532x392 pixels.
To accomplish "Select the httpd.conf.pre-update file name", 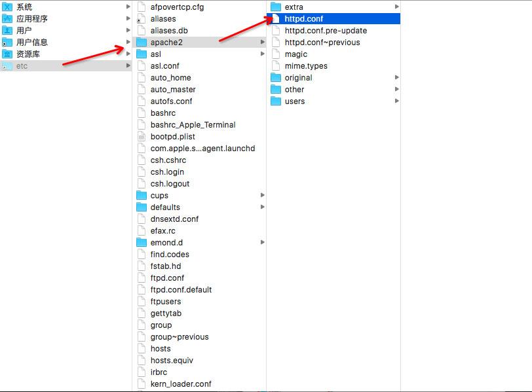I will coord(326,31).
